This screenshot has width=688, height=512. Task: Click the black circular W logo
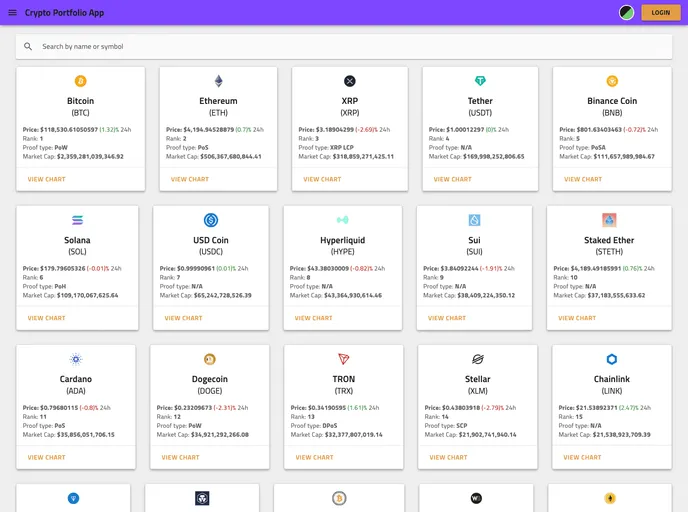tap(476, 498)
